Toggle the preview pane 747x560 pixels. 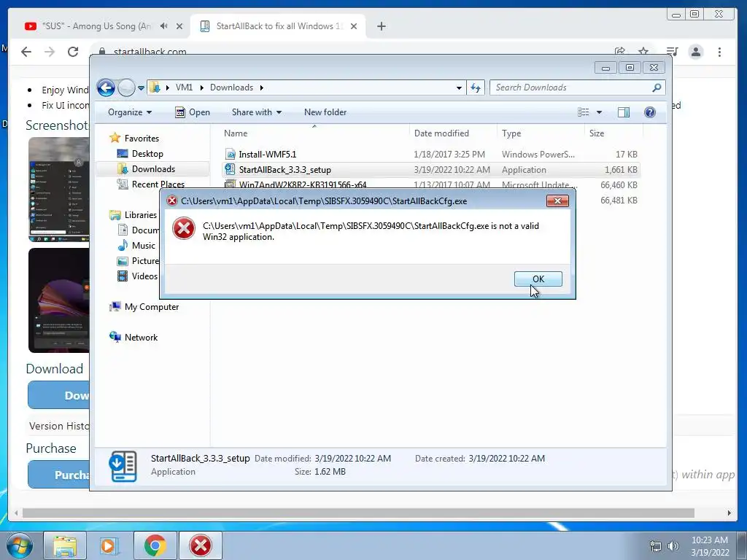(623, 112)
